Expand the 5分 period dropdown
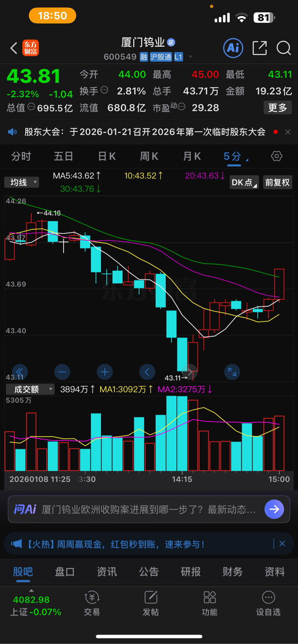The image size is (298, 644). tap(236, 157)
